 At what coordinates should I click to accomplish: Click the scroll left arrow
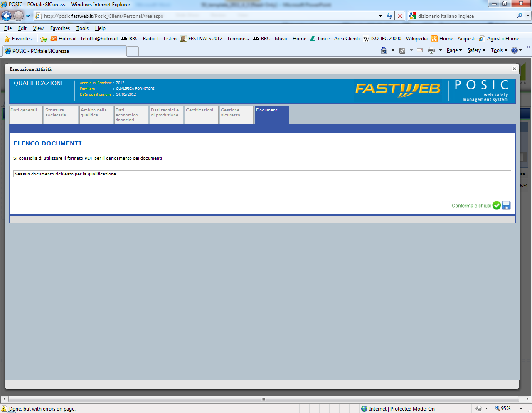4,399
